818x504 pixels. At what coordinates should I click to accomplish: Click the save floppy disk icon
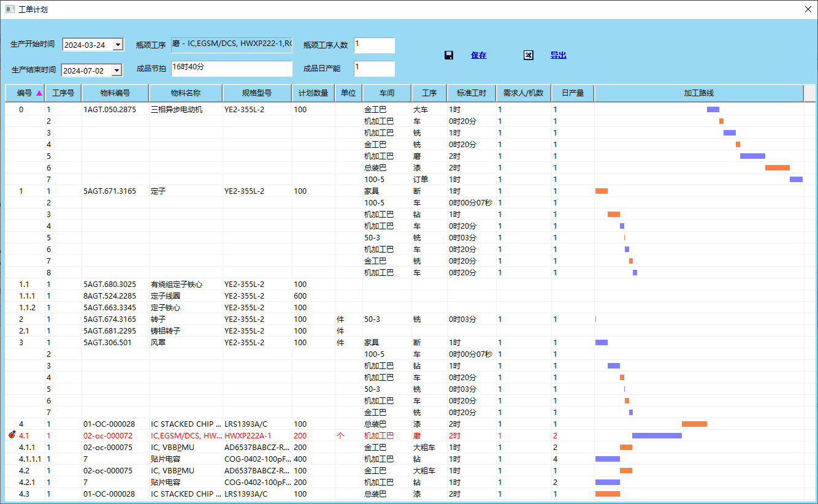pos(449,55)
